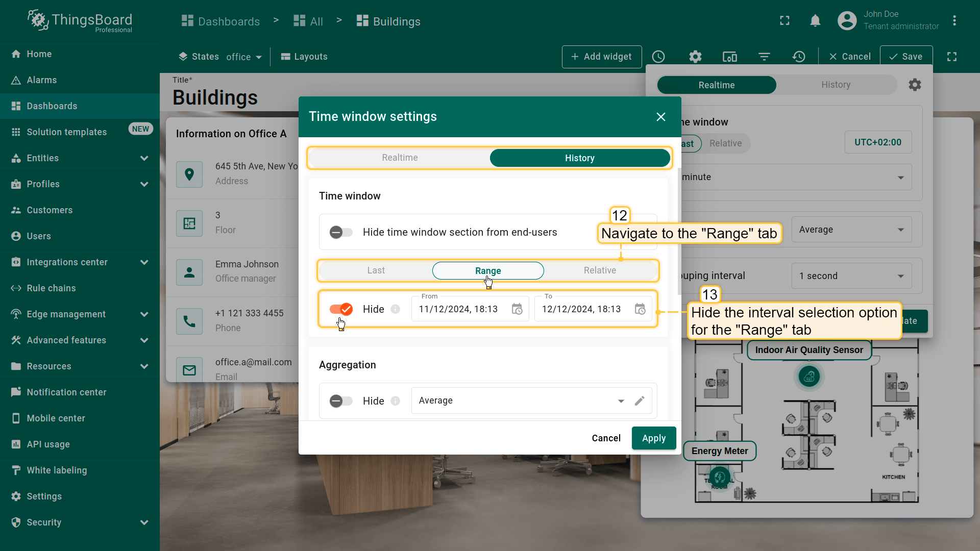Click the entity aliases icon
The width and height of the screenshot is (980, 551).
coord(730,57)
